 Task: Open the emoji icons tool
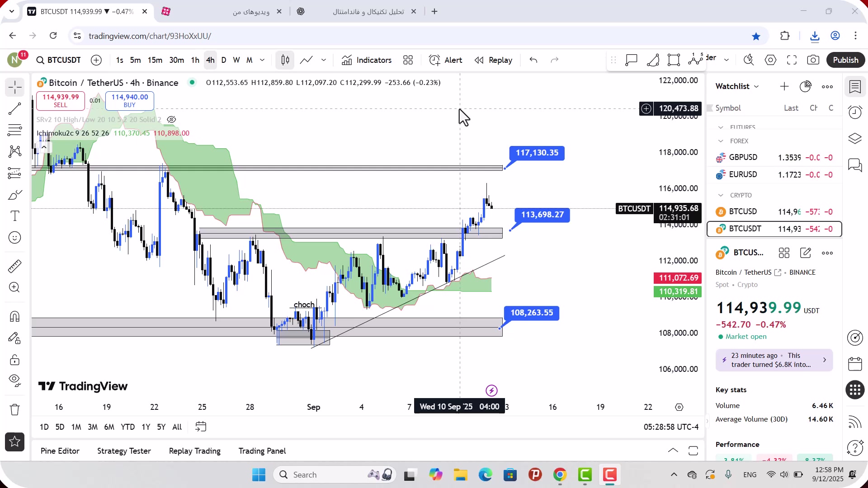coord(14,238)
